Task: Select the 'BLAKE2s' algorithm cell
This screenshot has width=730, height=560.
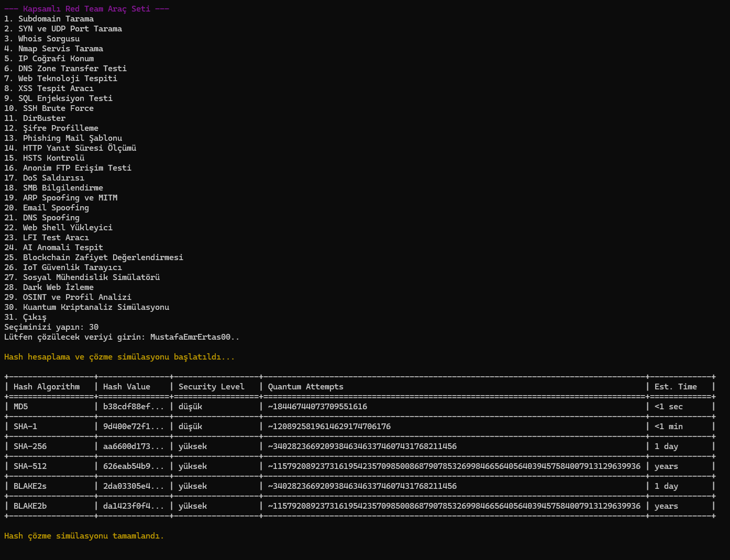Action: (x=30, y=486)
